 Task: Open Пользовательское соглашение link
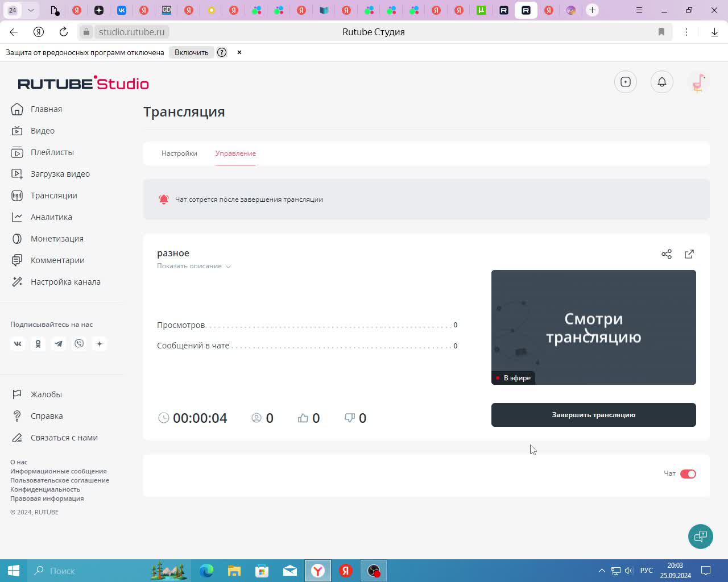(60, 480)
